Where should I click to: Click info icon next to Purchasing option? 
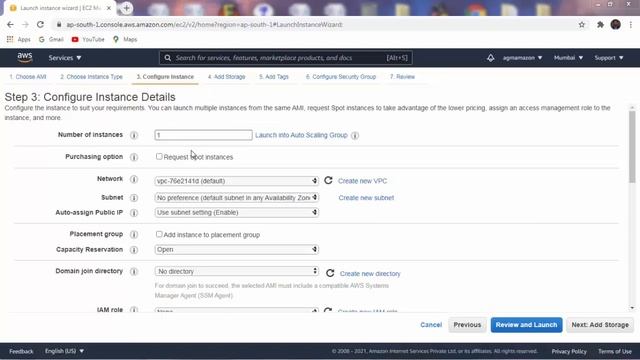[134, 157]
